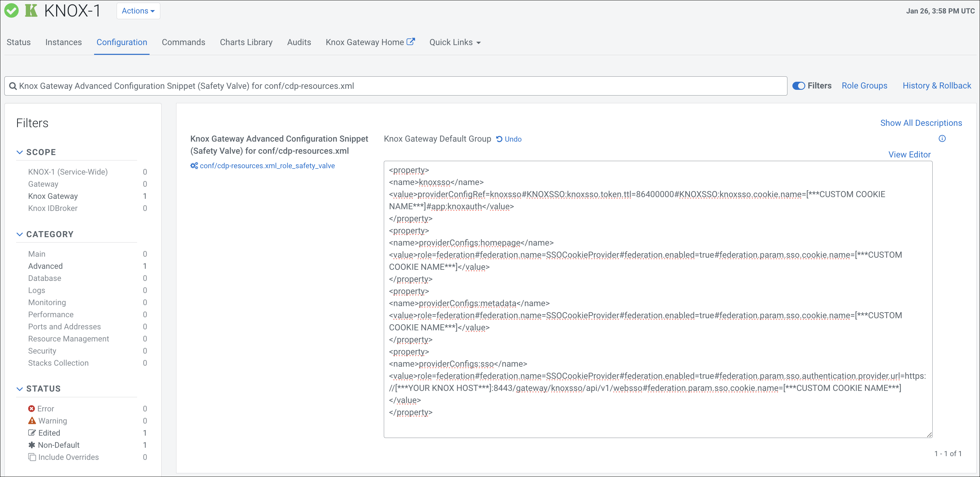This screenshot has width=980, height=477.
Task: Open the Actions dropdown menu
Action: (138, 11)
